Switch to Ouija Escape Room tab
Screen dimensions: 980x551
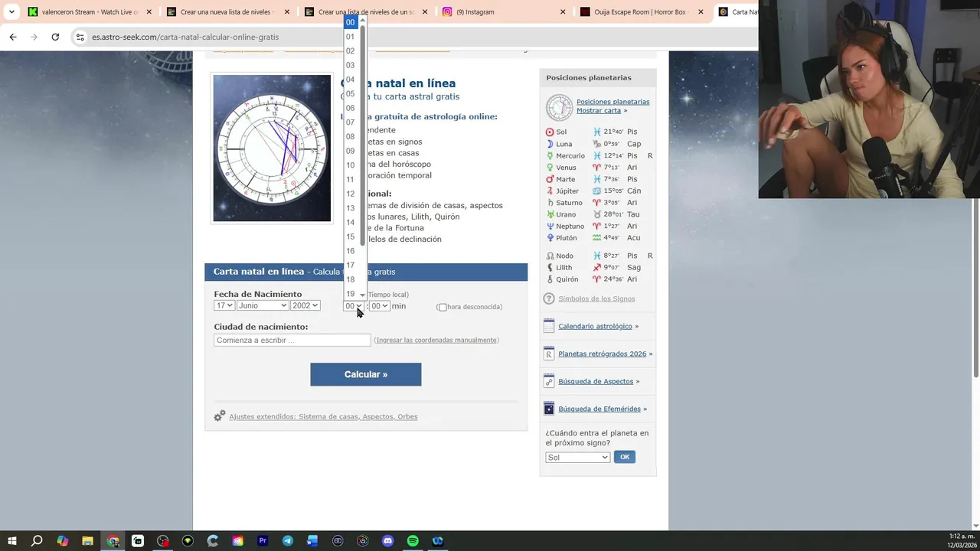642,11
